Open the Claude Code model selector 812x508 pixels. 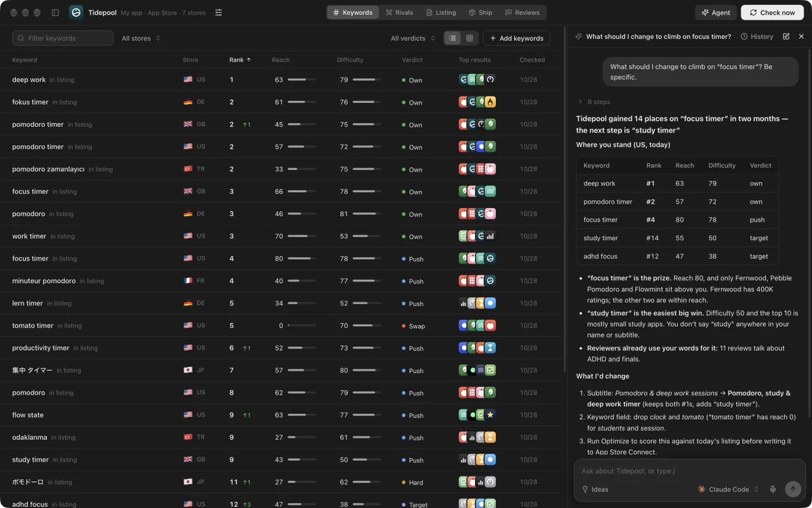(x=728, y=490)
